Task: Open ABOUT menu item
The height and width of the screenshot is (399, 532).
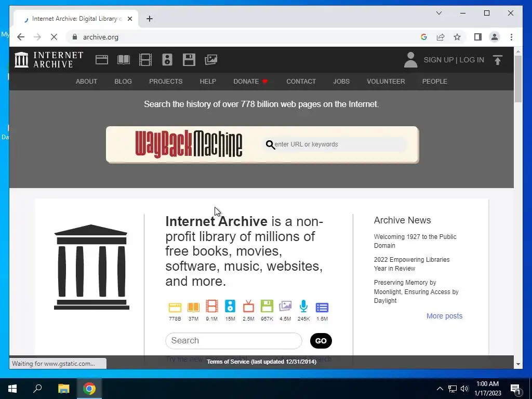Action: click(x=87, y=82)
